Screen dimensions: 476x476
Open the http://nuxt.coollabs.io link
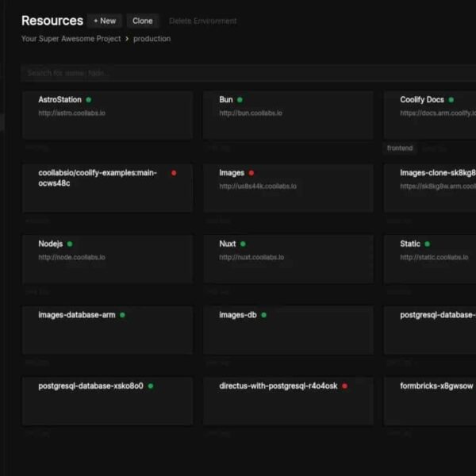pyautogui.click(x=251, y=257)
